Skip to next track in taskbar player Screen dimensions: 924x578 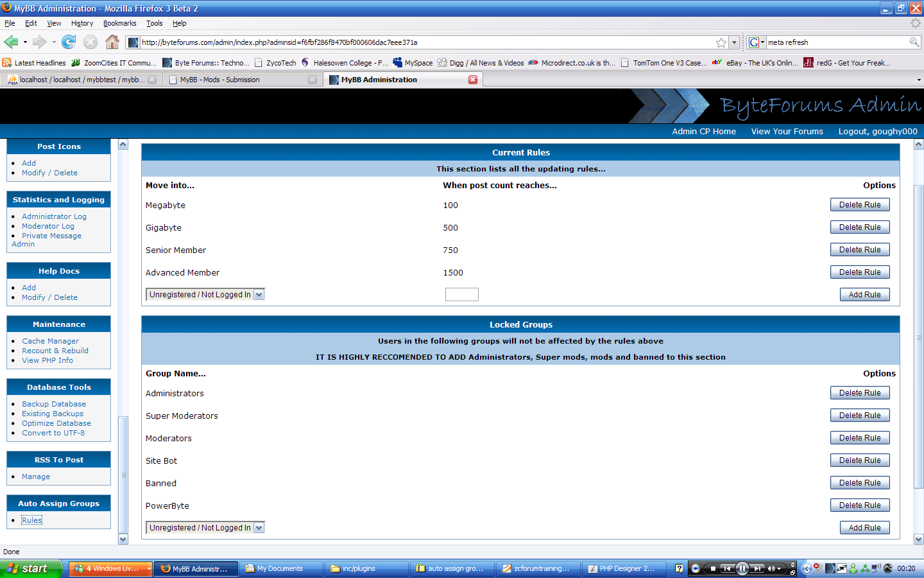(x=758, y=568)
